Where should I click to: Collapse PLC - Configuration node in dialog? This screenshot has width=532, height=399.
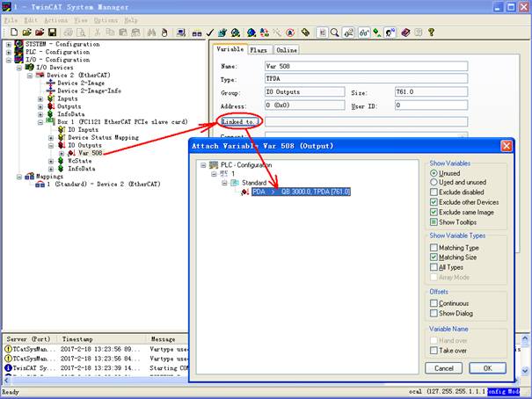click(204, 164)
